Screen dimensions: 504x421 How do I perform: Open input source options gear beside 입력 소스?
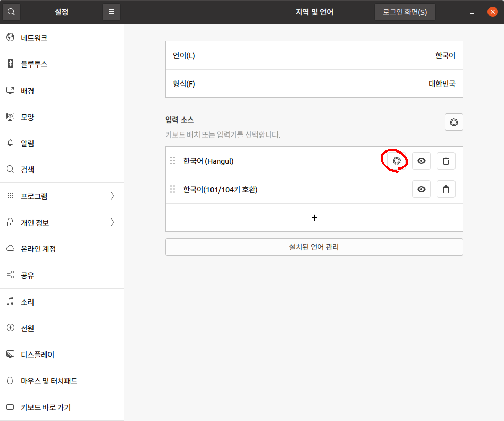[x=454, y=122]
